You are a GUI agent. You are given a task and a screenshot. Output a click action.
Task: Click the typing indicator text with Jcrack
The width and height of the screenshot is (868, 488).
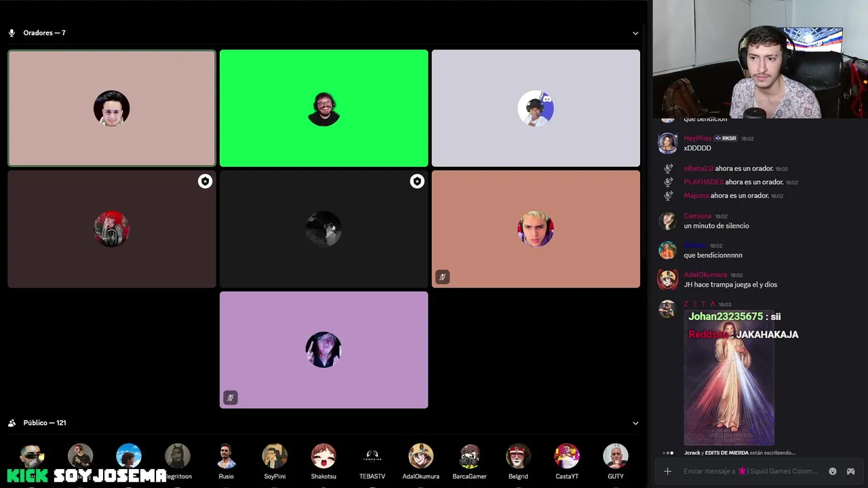(739, 453)
